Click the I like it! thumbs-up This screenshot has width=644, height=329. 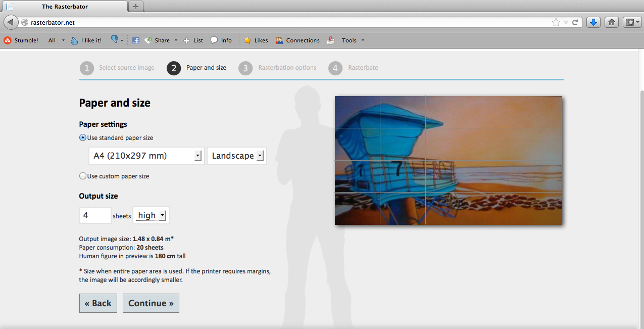pyautogui.click(x=86, y=40)
